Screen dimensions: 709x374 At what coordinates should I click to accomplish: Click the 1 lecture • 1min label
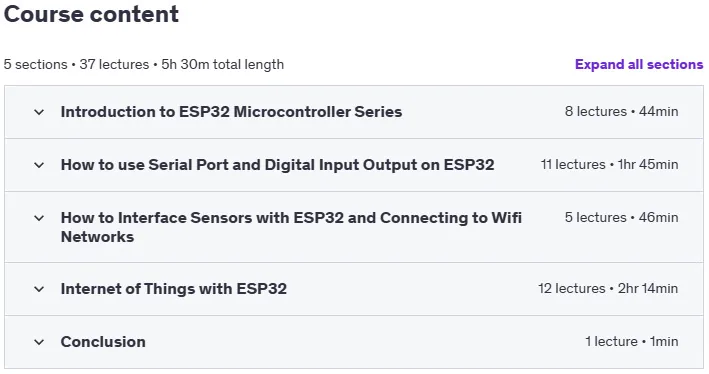(631, 341)
